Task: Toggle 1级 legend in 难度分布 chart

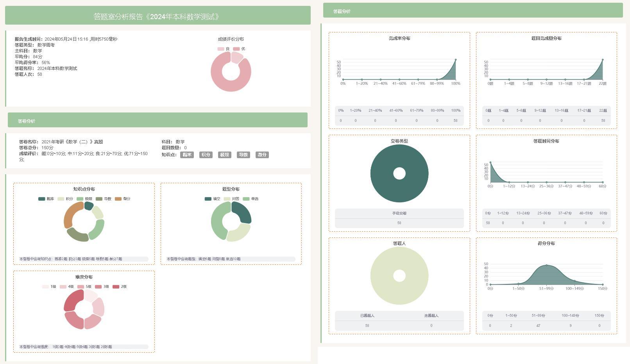Action: click(x=49, y=287)
